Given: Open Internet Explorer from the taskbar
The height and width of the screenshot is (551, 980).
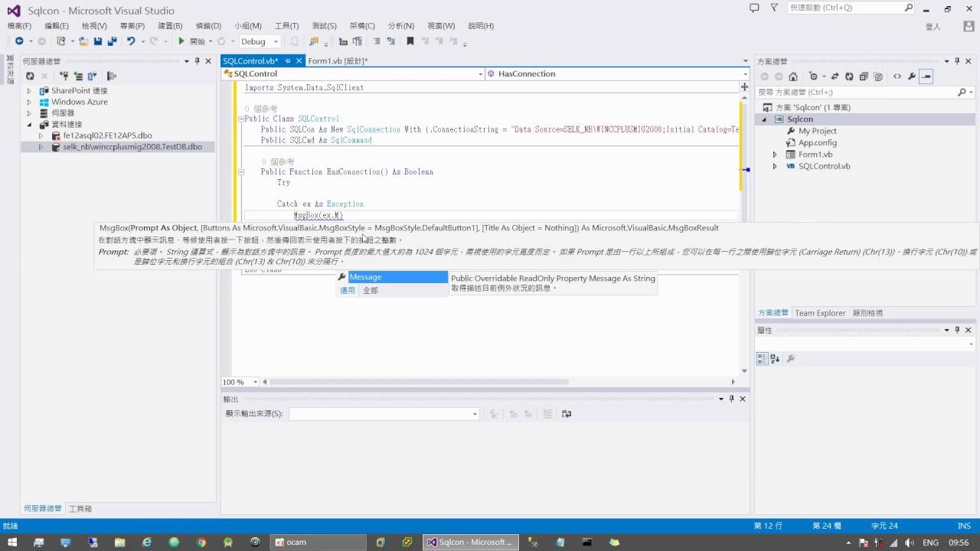Looking at the screenshot, I should pos(147,542).
